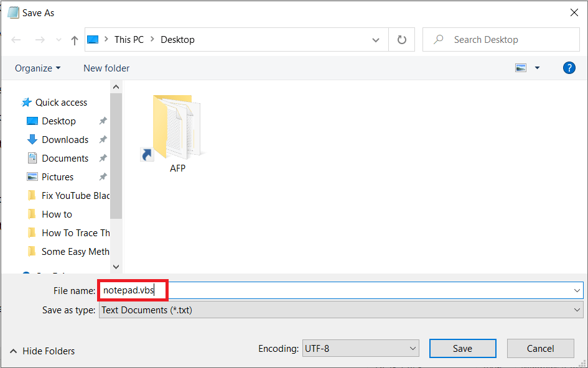Image resolution: width=588 pixels, height=368 pixels.
Task: Click 'Desktop' in the address breadcrumb
Action: [177, 39]
